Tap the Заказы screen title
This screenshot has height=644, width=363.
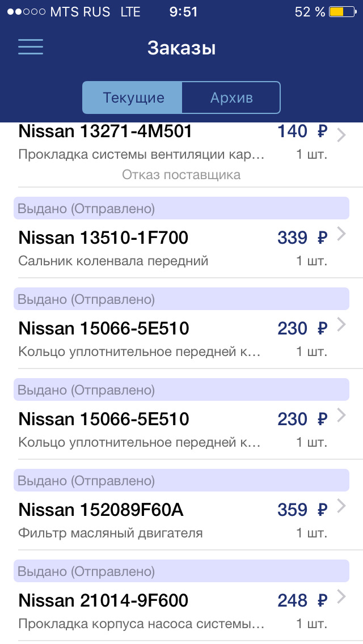181,48
